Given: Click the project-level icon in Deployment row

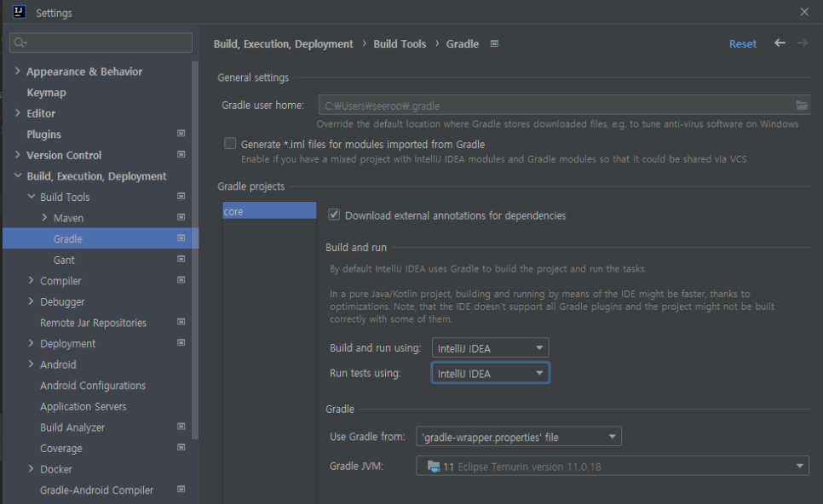Looking at the screenshot, I should point(181,342).
